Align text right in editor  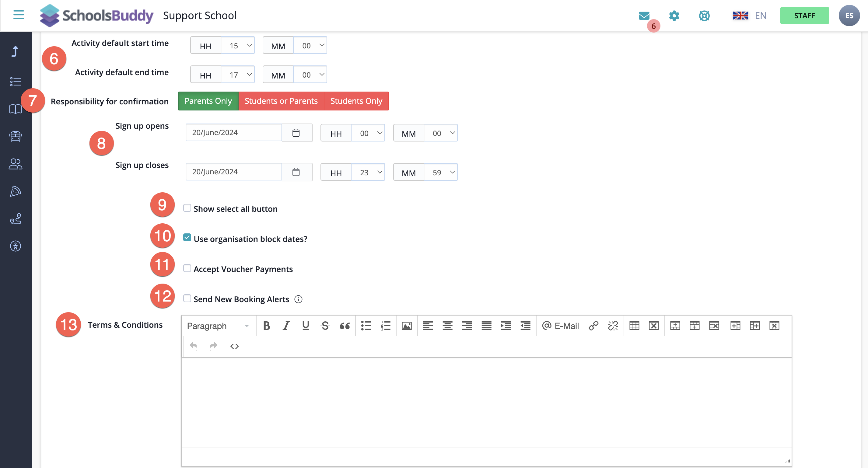(x=467, y=326)
